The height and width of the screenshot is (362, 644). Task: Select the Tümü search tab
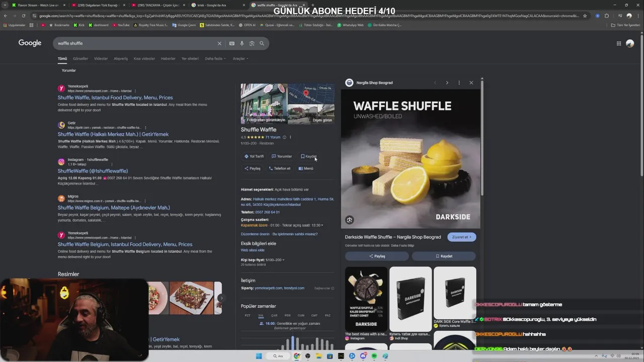pyautogui.click(x=62, y=58)
